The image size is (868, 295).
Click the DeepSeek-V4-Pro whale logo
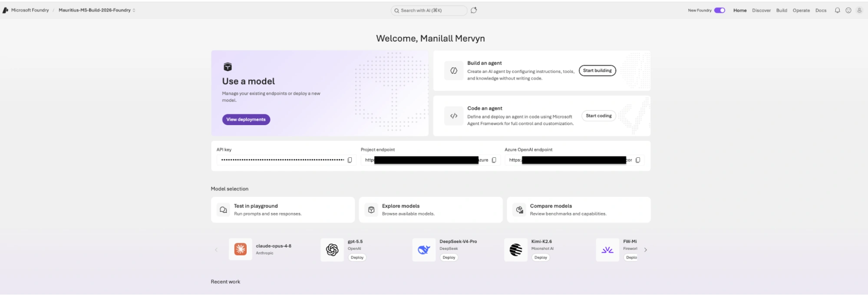[424, 250]
